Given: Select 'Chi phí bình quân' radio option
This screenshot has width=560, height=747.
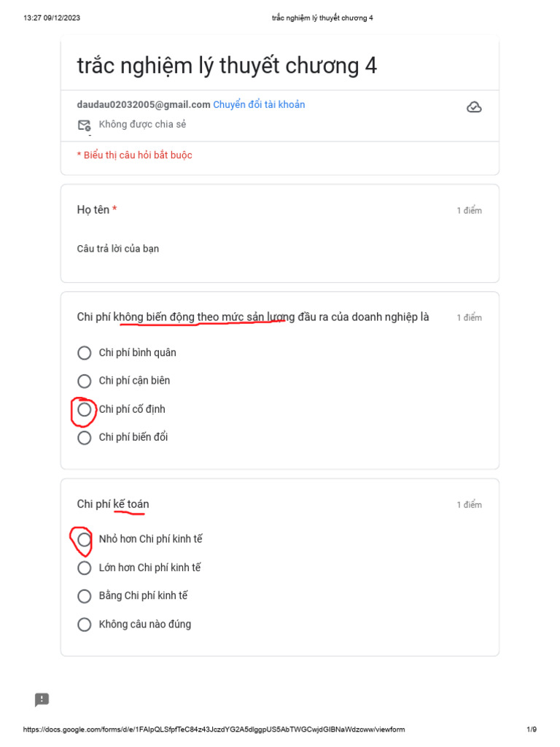Looking at the screenshot, I should (85, 353).
